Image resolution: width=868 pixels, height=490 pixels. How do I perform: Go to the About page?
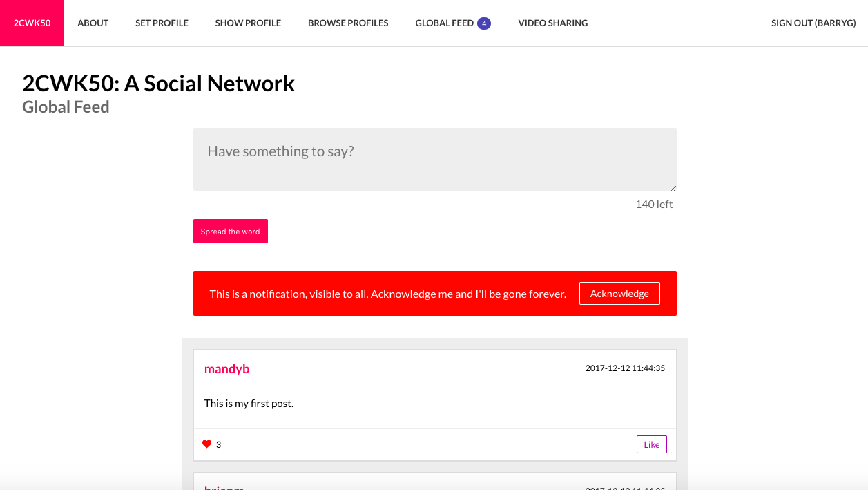click(x=93, y=23)
